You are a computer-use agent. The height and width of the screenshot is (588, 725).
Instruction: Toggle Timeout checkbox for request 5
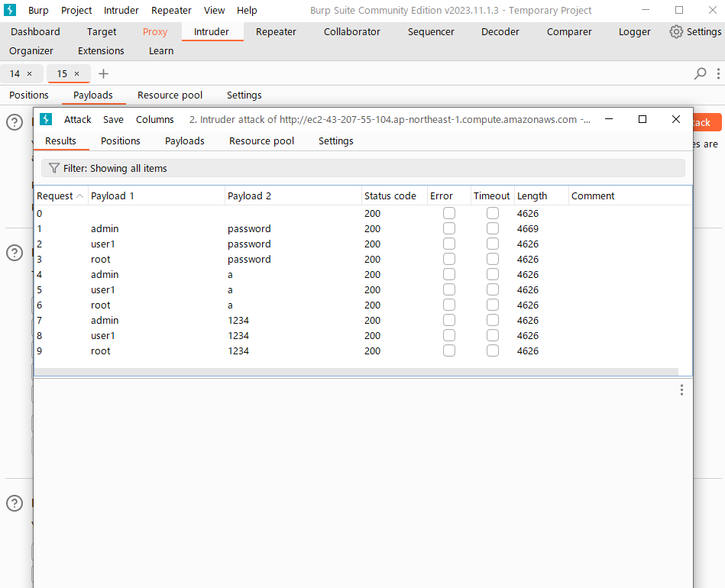point(493,289)
